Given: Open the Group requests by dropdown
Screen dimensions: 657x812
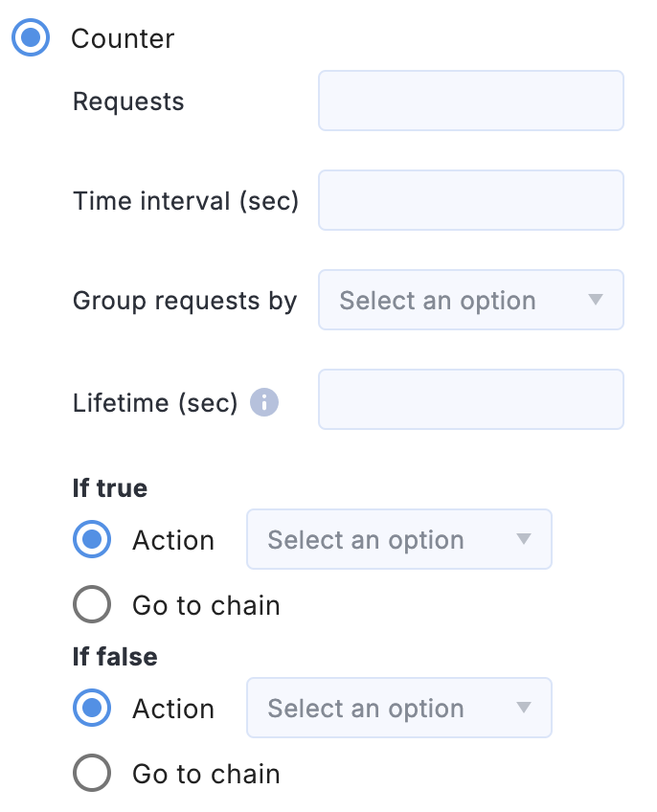Looking at the screenshot, I should click(x=471, y=300).
